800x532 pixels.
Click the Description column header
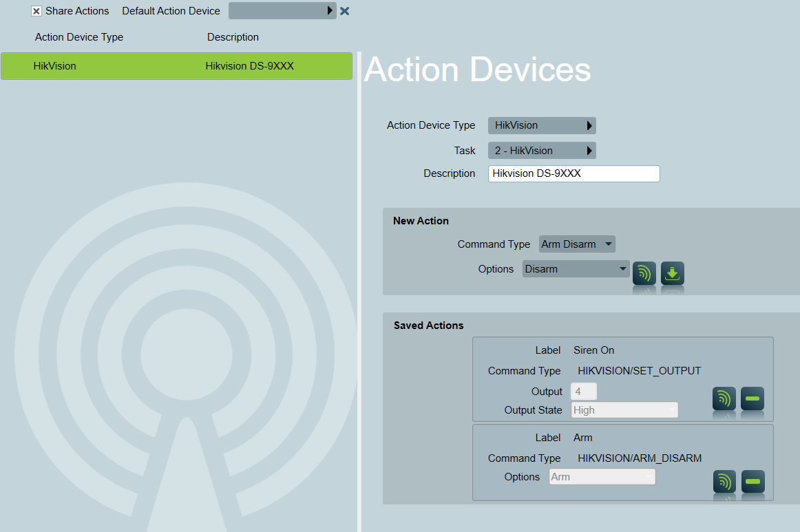click(233, 37)
